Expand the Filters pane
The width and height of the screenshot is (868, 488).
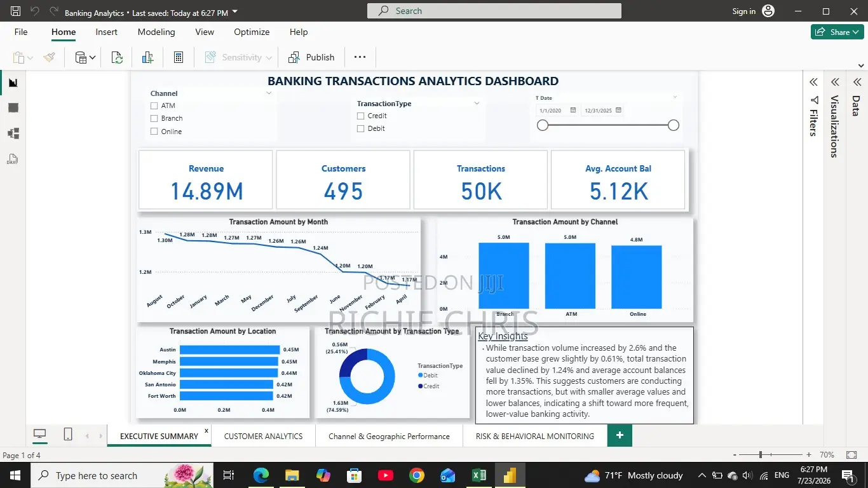(813, 82)
